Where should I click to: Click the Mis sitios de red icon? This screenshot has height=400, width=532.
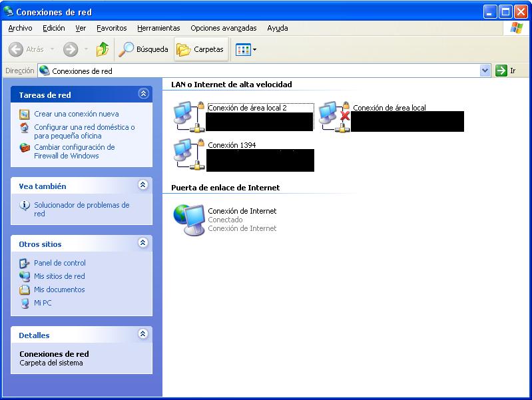(x=25, y=276)
